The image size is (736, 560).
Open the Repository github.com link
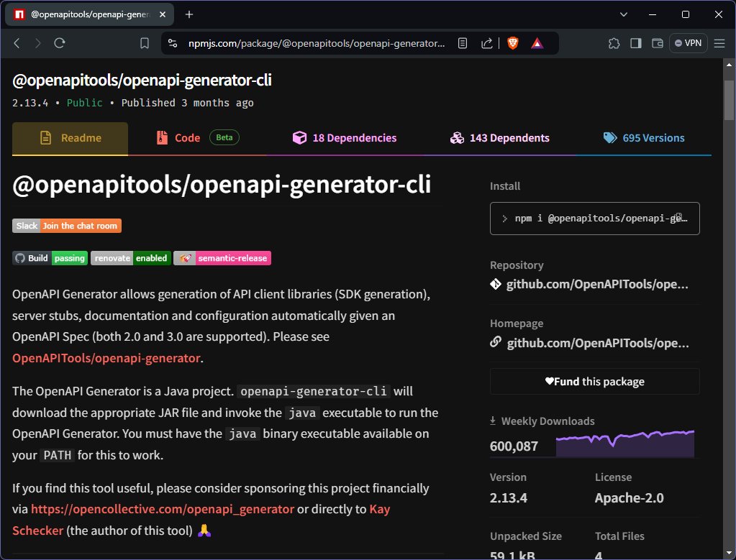(597, 284)
